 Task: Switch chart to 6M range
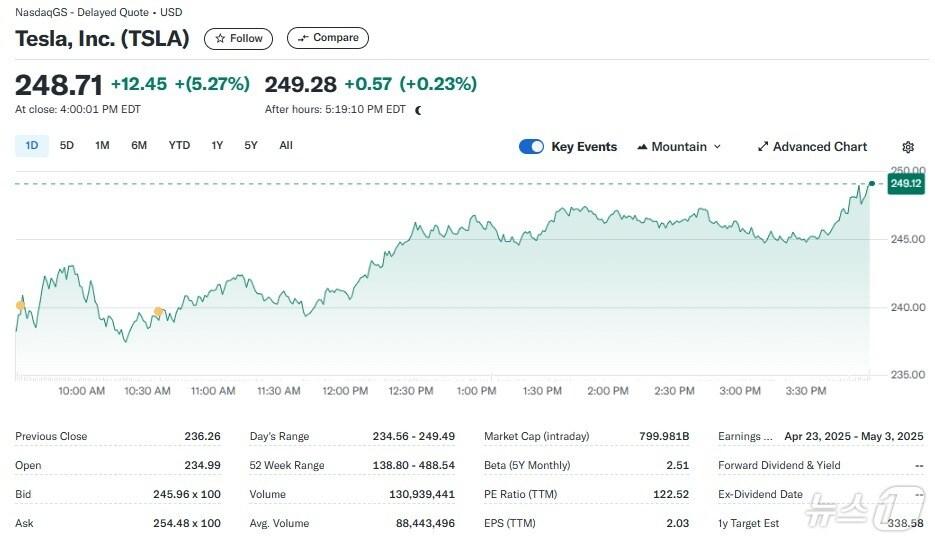click(139, 146)
